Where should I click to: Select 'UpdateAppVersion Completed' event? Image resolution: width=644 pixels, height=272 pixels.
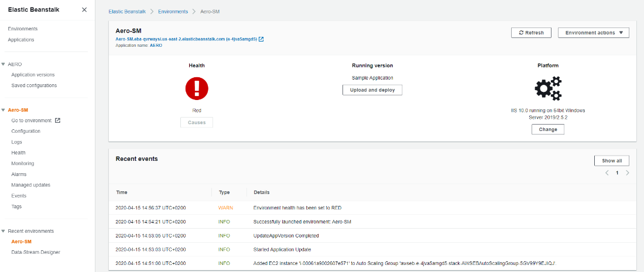[x=286, y=236]
